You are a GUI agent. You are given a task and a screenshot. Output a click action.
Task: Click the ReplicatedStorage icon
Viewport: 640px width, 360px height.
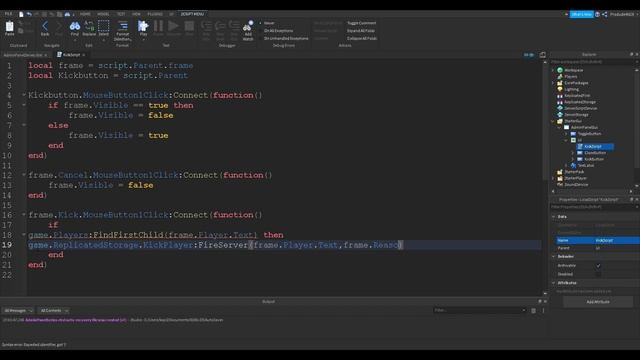(x=560, y=102)
